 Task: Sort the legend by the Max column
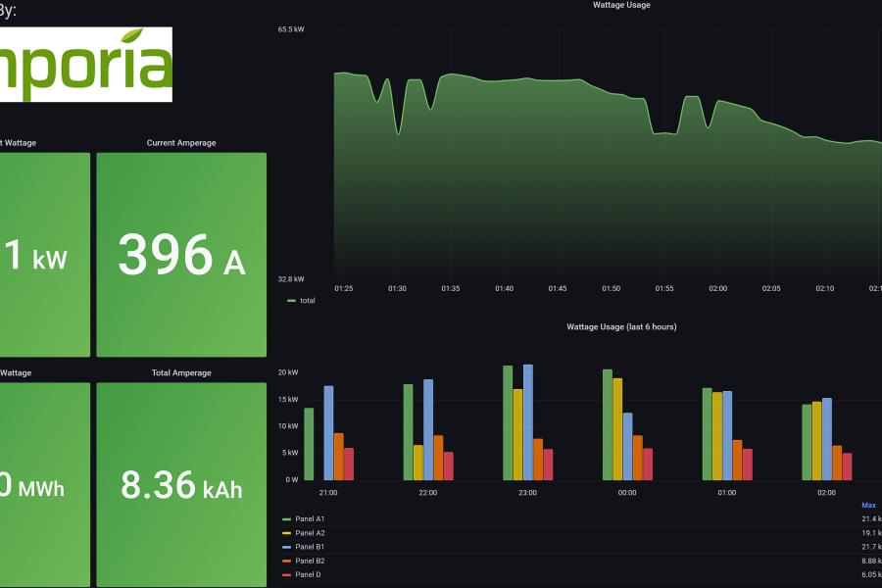(x=868, y=505)
